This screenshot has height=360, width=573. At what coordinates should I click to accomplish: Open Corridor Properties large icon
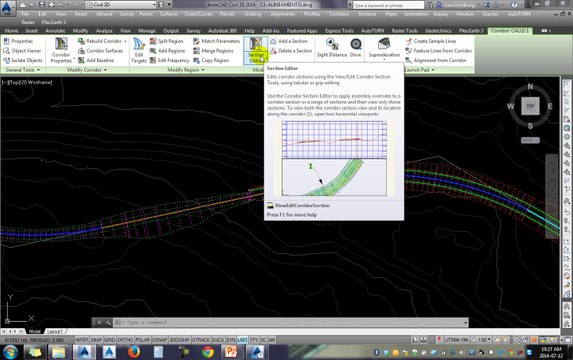tap(61, 50)
